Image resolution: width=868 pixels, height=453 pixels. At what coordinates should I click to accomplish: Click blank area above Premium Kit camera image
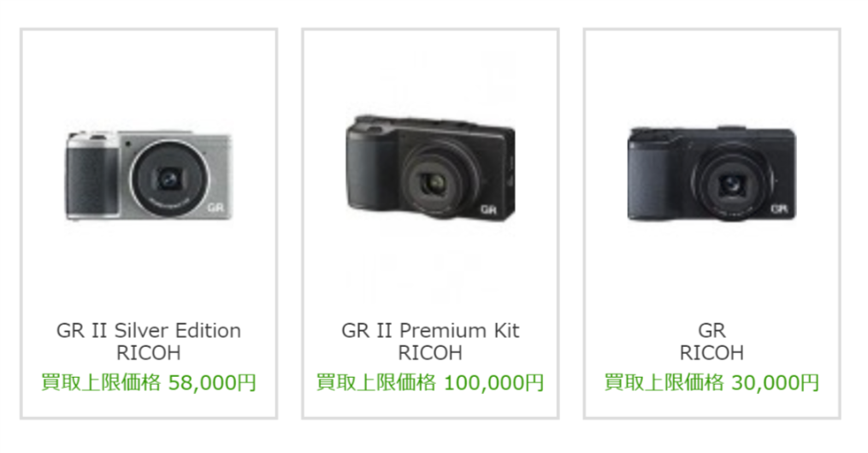click(430, 72)
